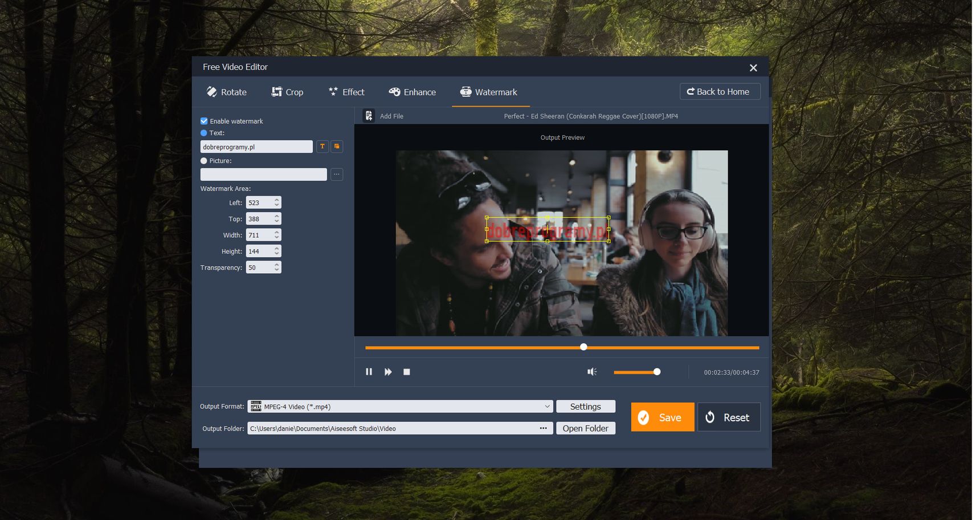Click the empty Picture path field
The width and height of the screenshot is (980, 520).
(x=264, y=174)
